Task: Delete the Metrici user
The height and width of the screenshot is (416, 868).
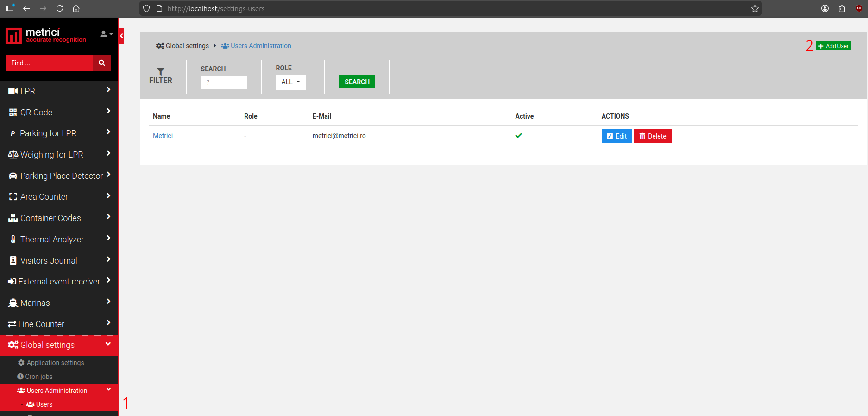Action: point(653,136)
